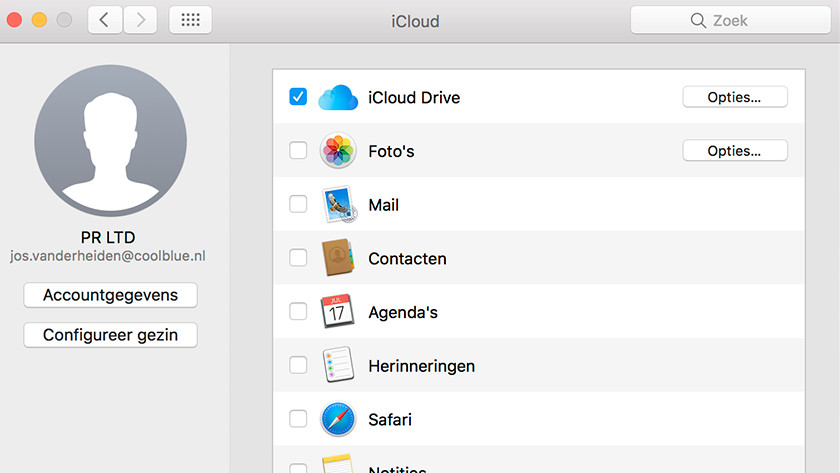Open Accountgegevens
Viewport: 840px width, 473px height.
(110, 295)
